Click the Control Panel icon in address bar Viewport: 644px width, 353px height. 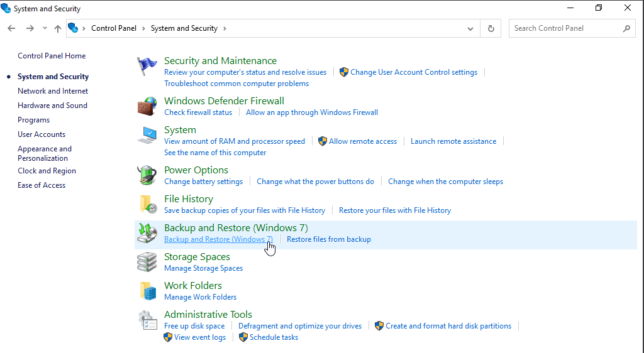click(x=73, y=28)
